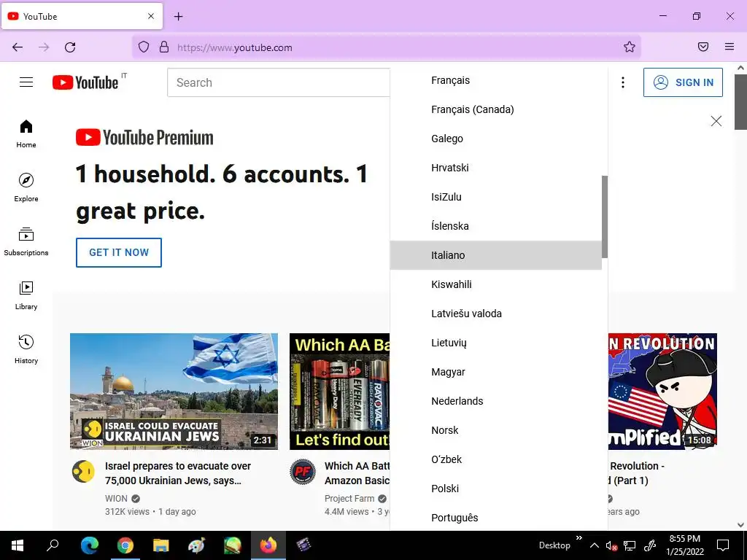Open the Windows notification center
Image resolution: width=747 pixels, height=560 pixels.
point(723,545)
